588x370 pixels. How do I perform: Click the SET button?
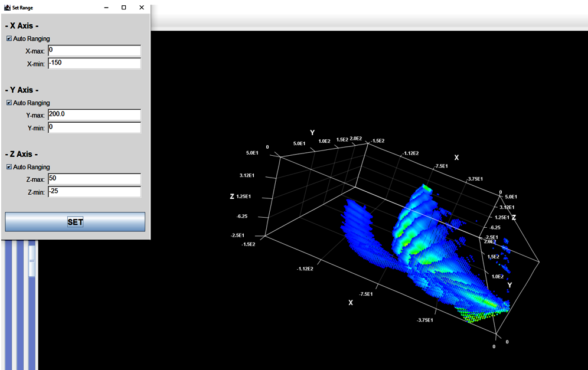click(75, 222)
